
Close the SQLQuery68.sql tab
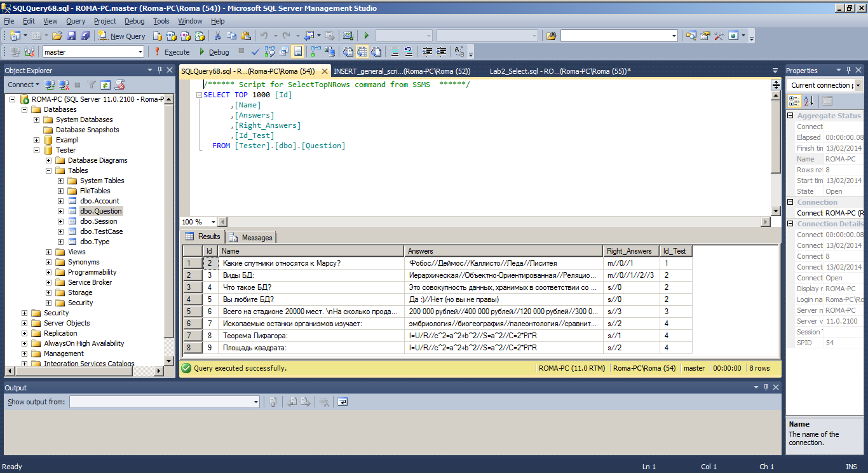point(324,71)
